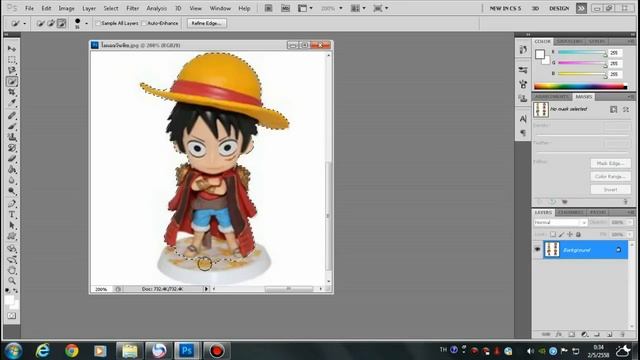Select the Blur tool

coord(12,180)
